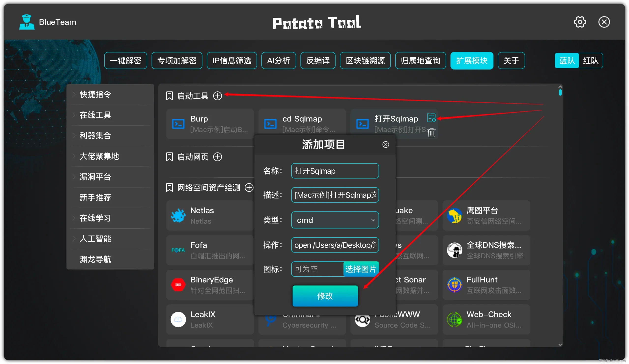Open the Netlas icon
629x364 pixels.
(x=178, y=216)
